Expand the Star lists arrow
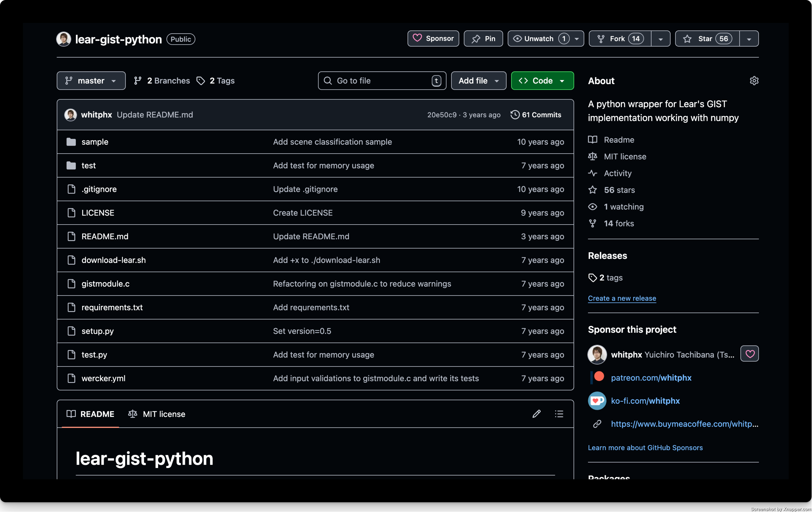The image size is (812, 512). coord(749,39)
